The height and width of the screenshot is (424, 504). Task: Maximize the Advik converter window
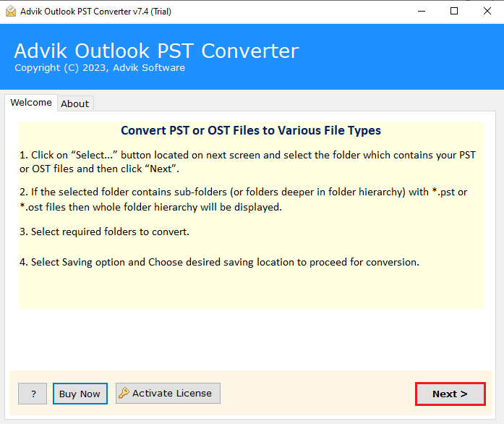pos(454,12)
